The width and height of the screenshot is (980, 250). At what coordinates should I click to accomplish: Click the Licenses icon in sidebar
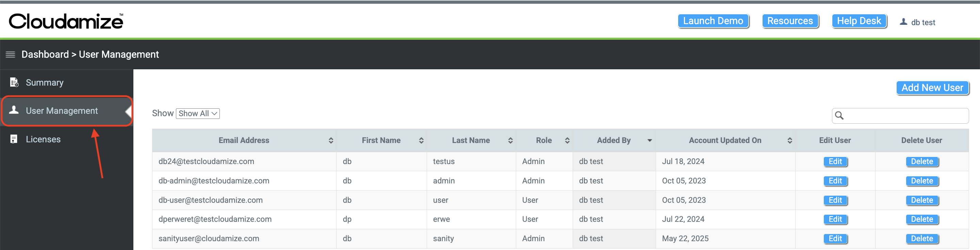(x=14, y=139)
